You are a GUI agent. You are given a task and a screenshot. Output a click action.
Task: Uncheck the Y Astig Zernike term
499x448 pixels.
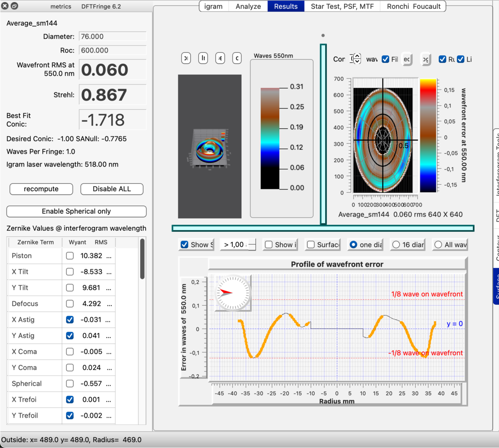pyautogui.click(x=69, y=335)
